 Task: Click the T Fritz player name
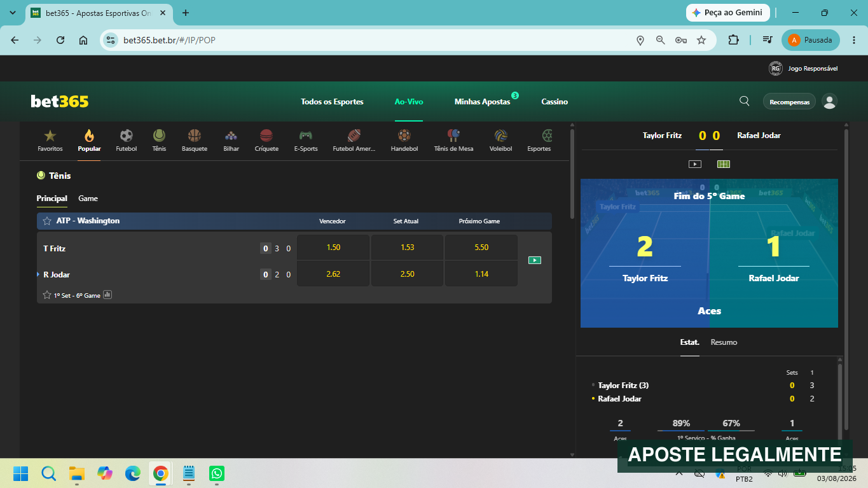pyautogui.click(x=55, y=248)
